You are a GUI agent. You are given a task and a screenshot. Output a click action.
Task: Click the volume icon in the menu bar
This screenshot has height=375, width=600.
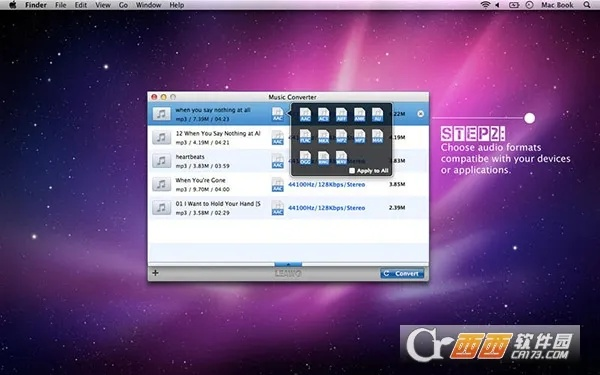[x=497, y=5]
